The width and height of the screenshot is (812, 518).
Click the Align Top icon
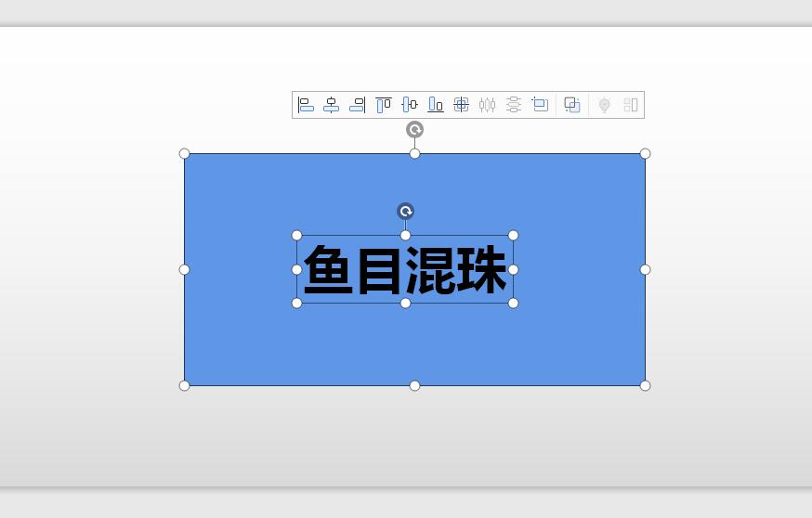(384, 105)
